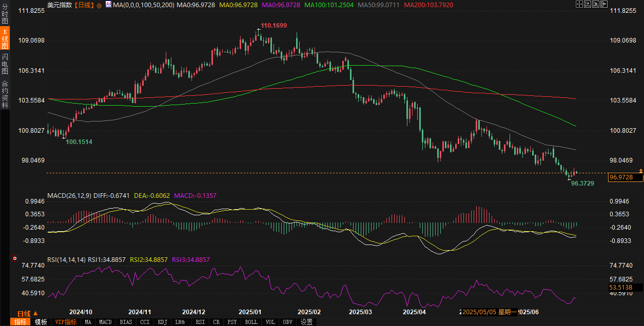
Task: Click the orange circle-plus icon beside 日线
Action: click(100, 5)
